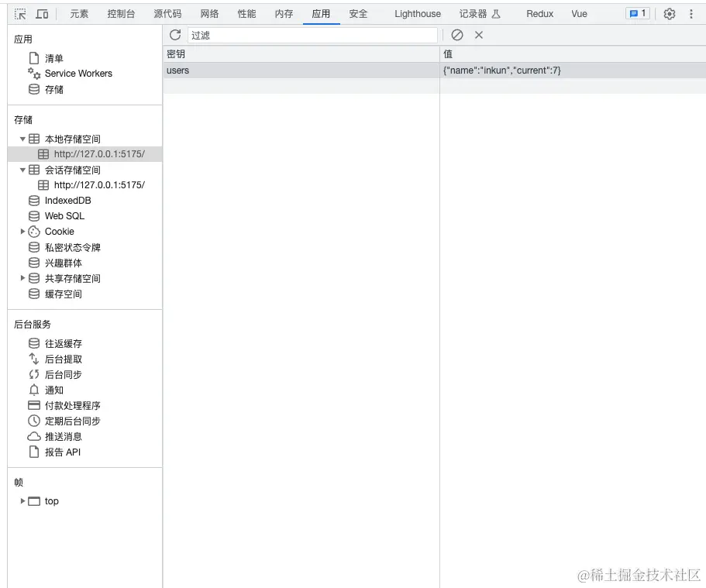Open the Redux tab

coord(540,14)
